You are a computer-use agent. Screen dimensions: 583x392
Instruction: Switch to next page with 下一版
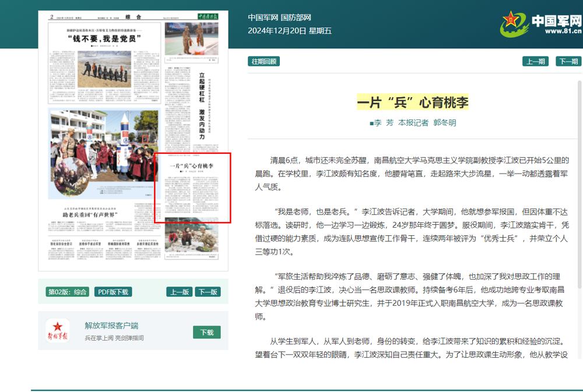(x=207, y=292)
